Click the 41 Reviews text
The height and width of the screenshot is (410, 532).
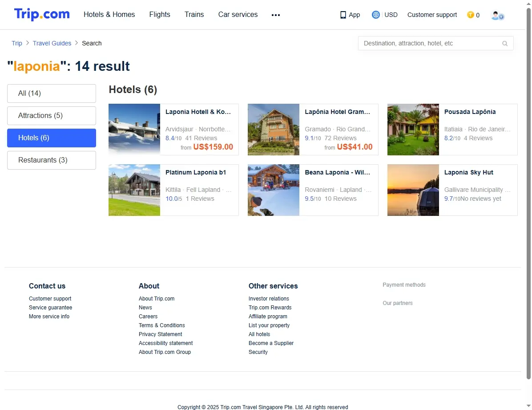click(x=201, y=138)
